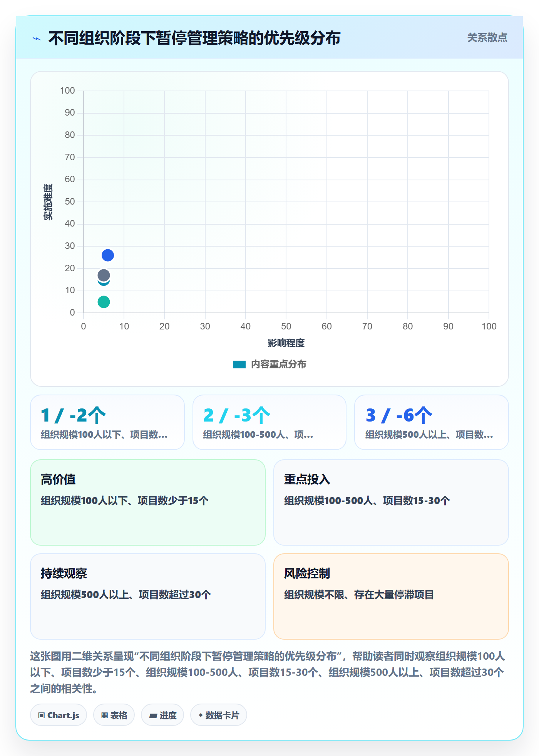539x756 pixels.
Task: Select the 风险控制 quadrant card
Action: (391, 596)
